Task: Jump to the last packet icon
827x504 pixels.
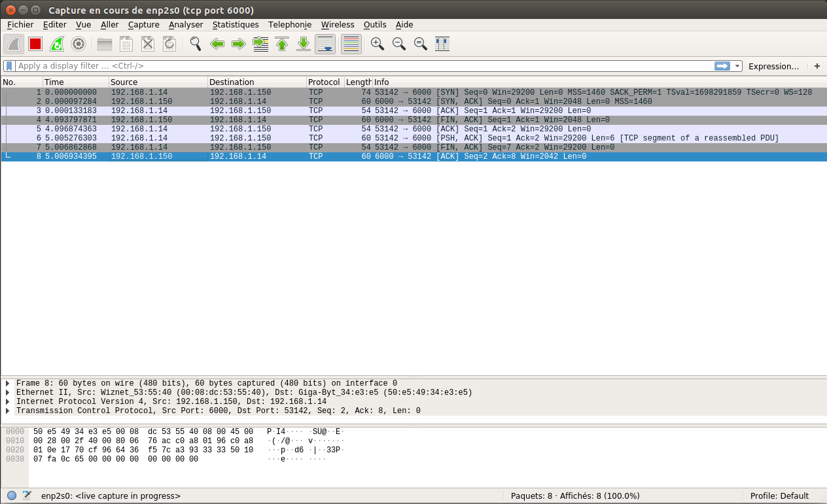Action: (304, 44)
